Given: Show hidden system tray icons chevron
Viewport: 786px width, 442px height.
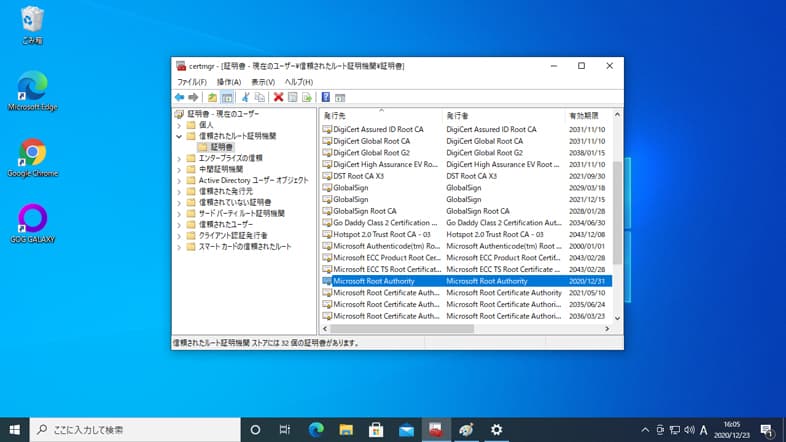Looking at the screenshot, I should 645,430.
